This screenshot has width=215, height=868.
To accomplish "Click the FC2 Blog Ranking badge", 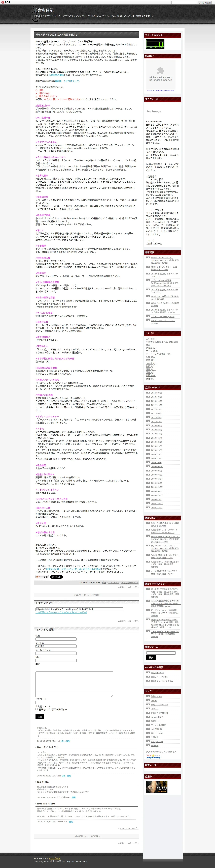I will 153,757.
